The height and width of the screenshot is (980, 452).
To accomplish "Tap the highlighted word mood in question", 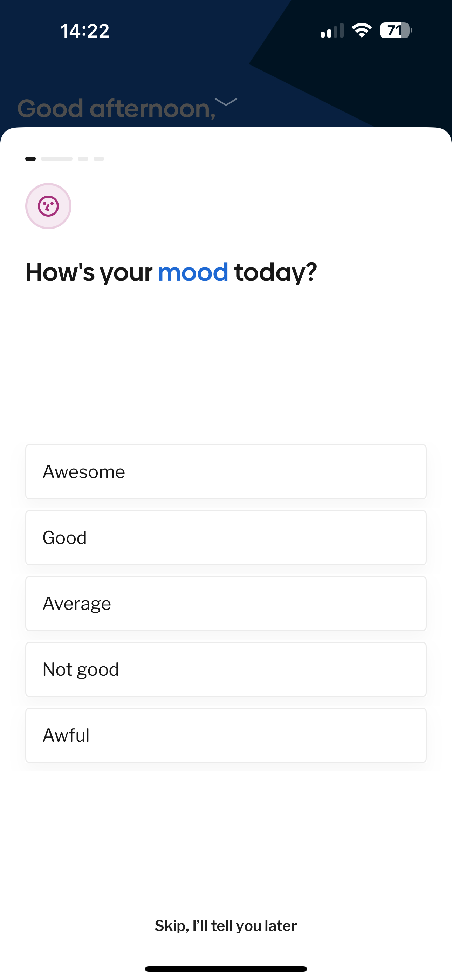I will pyautogui.click(x=193, y=272).
